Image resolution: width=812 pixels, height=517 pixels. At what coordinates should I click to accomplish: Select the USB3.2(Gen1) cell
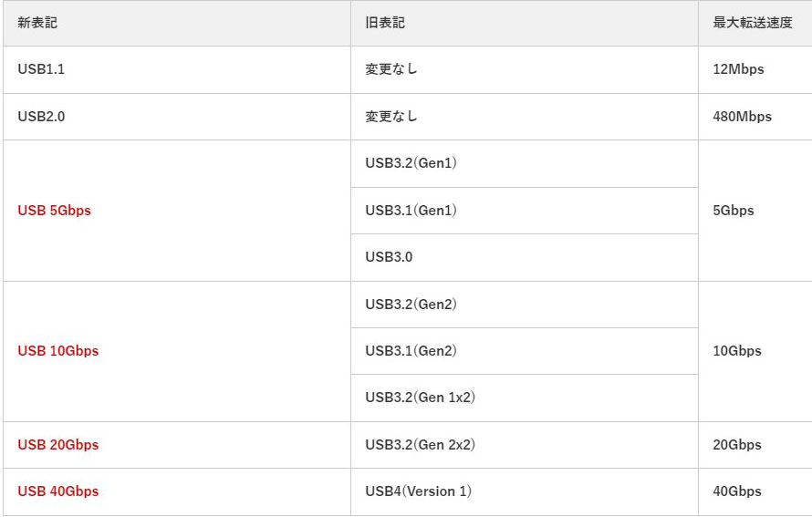click(411, 163)
